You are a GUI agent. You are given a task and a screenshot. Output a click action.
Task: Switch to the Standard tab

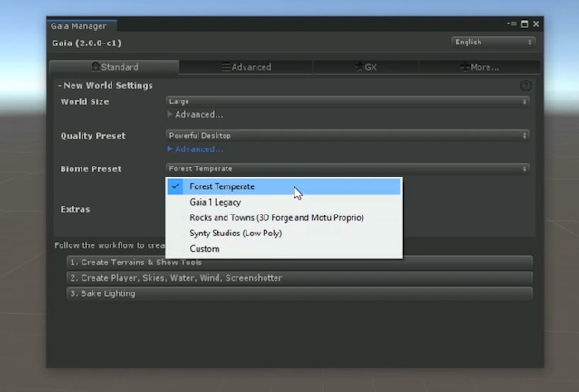point(114,67)
